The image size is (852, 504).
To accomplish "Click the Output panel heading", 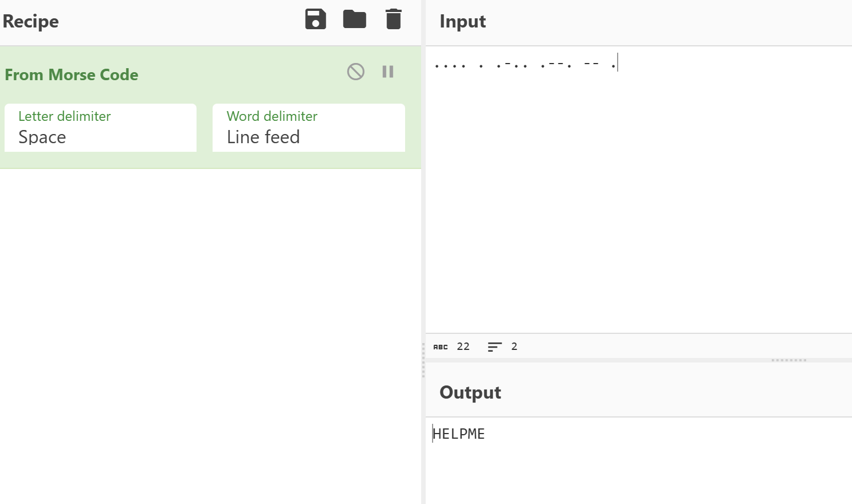I will 470,392.
